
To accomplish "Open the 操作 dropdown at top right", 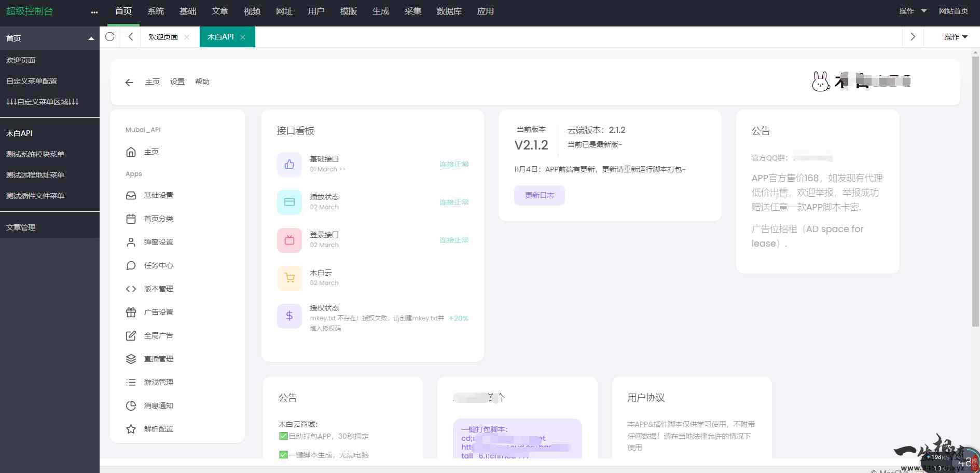I will [912, 10].
